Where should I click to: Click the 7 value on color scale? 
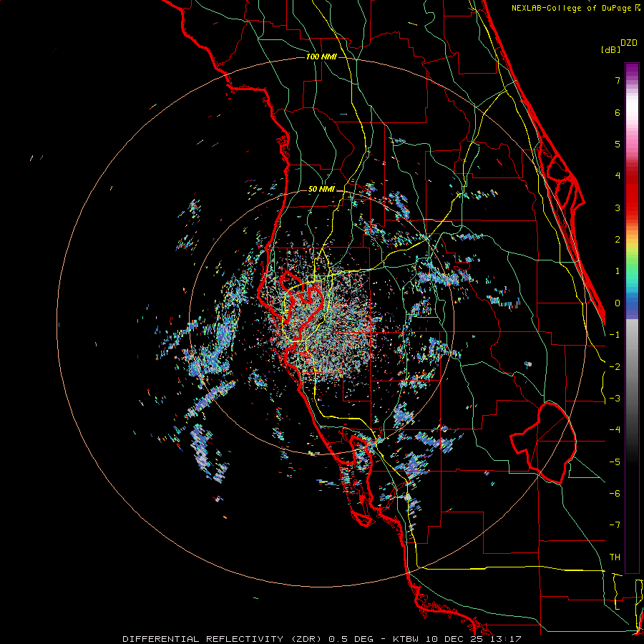618,80
